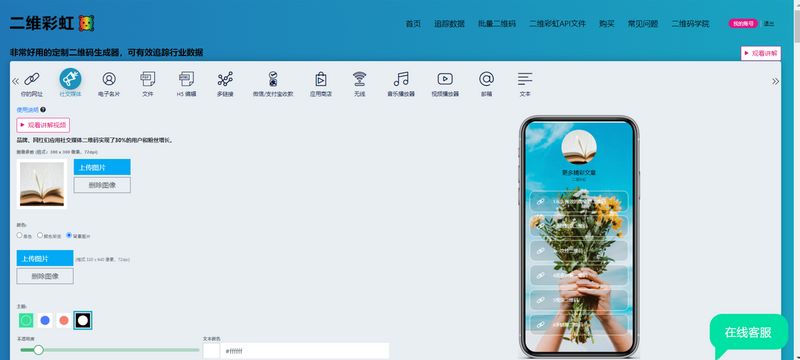
Task: Open 常见问题 in the top navigation
Action: pos(643,24)
